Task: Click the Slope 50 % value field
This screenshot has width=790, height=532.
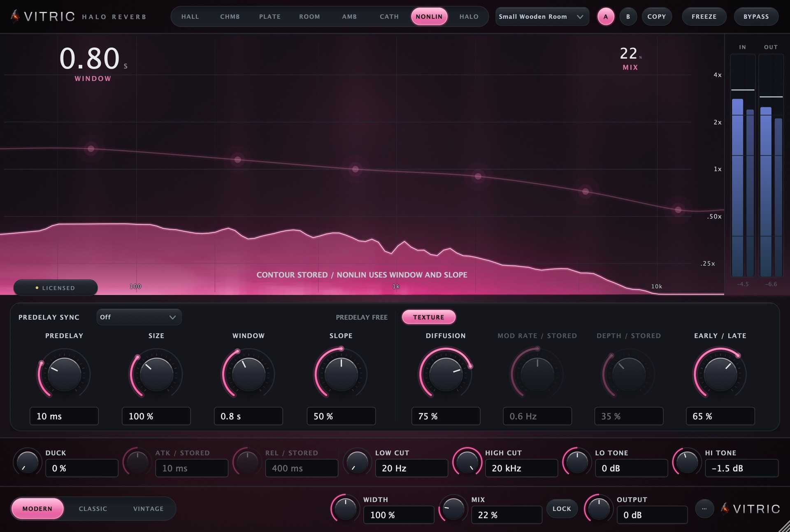Action: tap(341, 416)
